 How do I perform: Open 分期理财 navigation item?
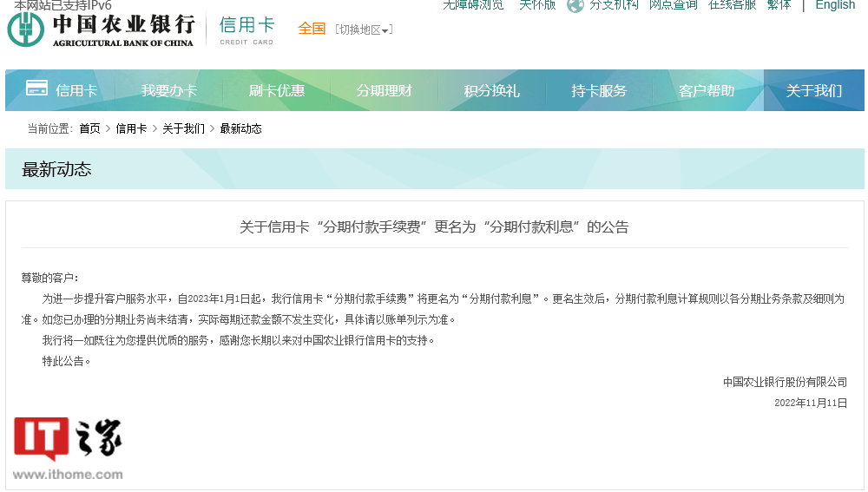[x=385, y=90]
